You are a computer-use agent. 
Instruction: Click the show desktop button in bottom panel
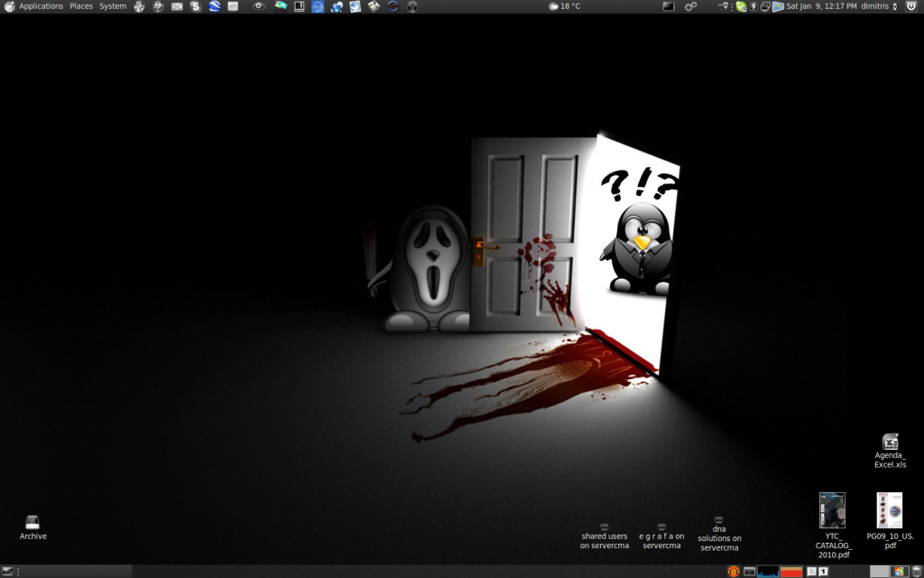[x=7, y=572]
